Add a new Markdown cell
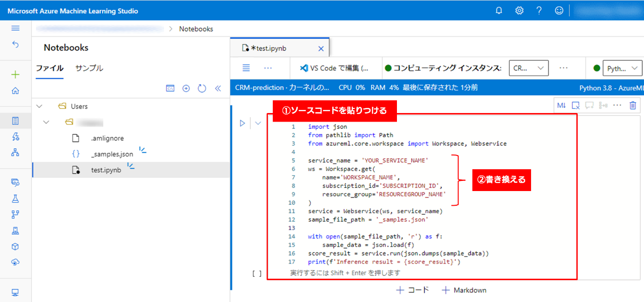644x302 pixels. point(464,290)
